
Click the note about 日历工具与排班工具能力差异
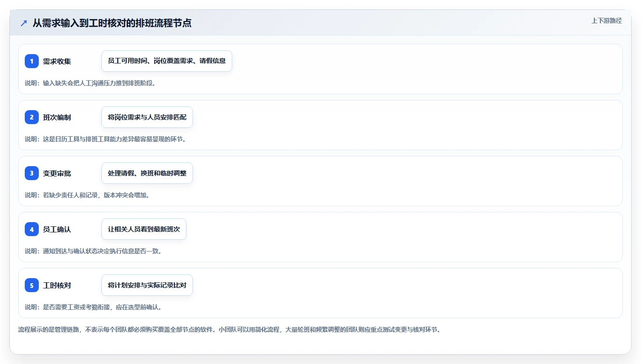[x=106, y=139]
